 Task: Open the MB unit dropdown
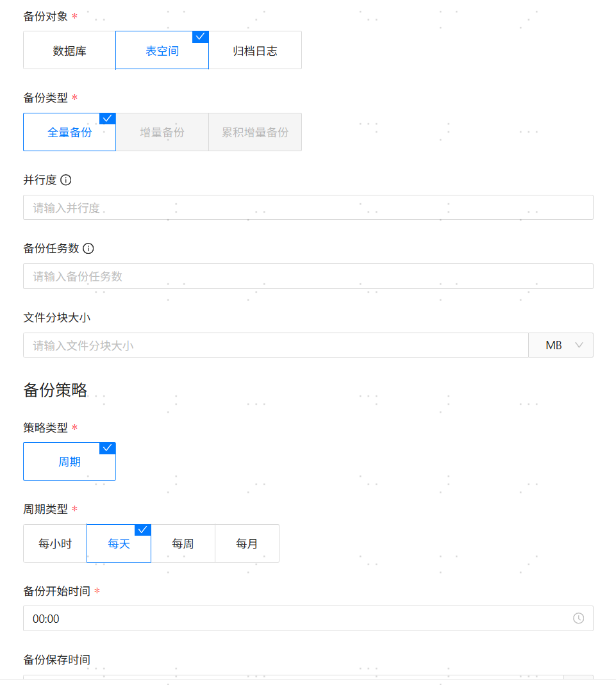coord(561,345)
